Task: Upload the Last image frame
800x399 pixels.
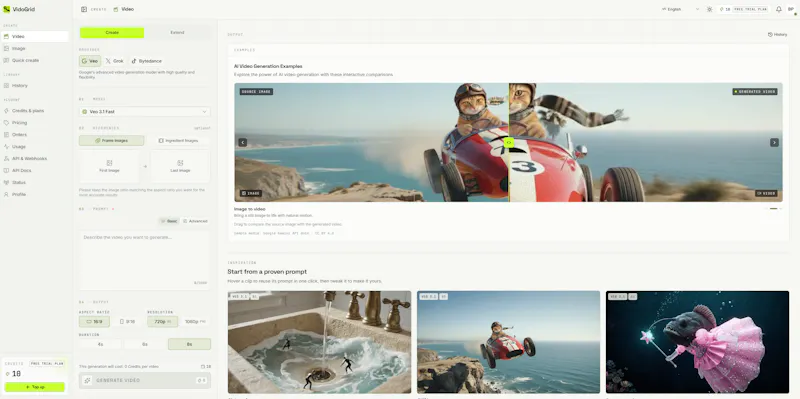Action: click(180, 166)
